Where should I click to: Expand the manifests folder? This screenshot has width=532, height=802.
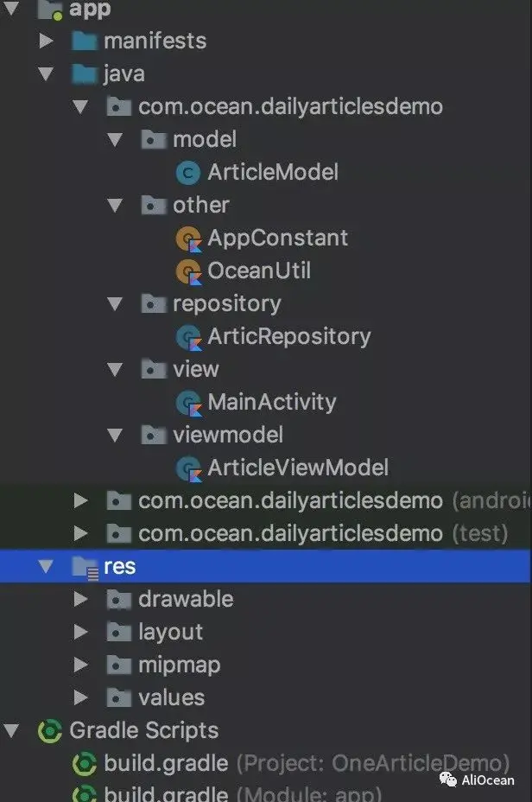[x=46, y=41]
